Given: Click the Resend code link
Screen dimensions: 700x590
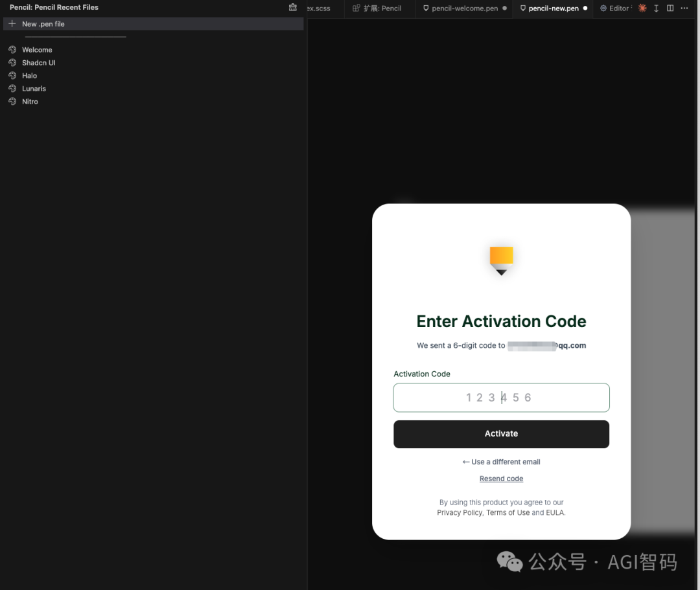Looking at the screenshot, I should click(x=501, y=479).
